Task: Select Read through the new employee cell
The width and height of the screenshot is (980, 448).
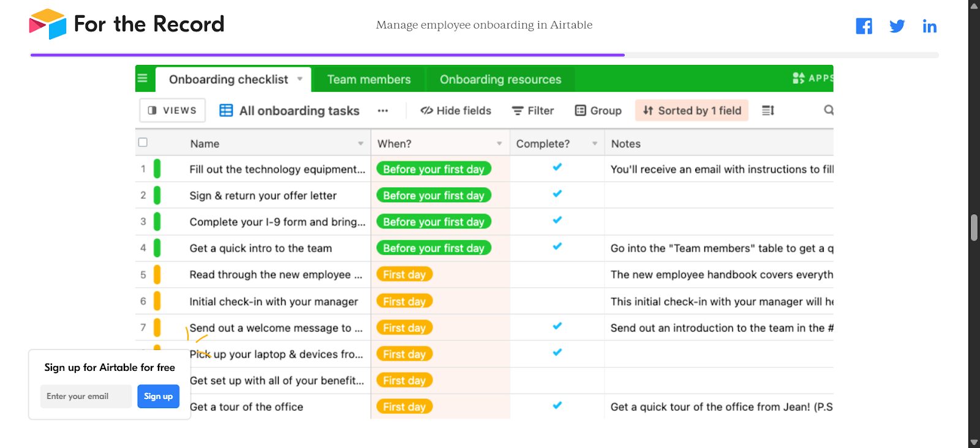Action: click(277, 274)
